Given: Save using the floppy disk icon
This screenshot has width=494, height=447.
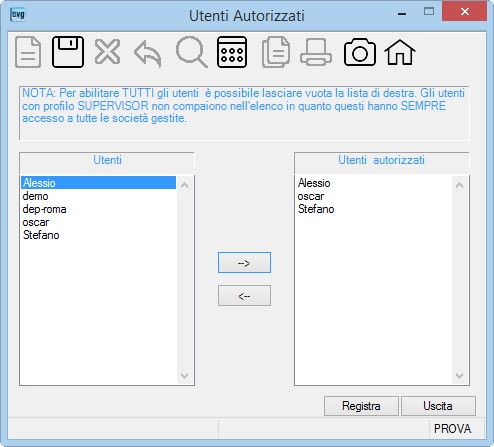Looking at the screenshot, I should pyautogui.click(x=68, y=52).
